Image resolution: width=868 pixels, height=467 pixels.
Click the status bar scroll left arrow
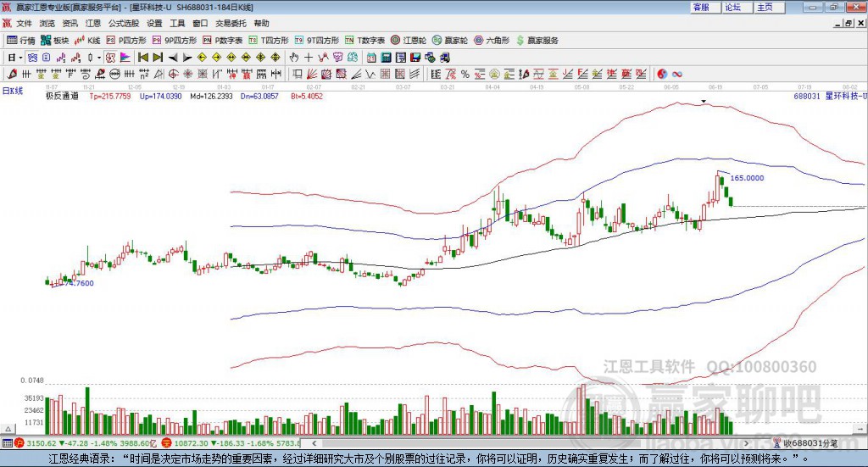coord(314,443)
